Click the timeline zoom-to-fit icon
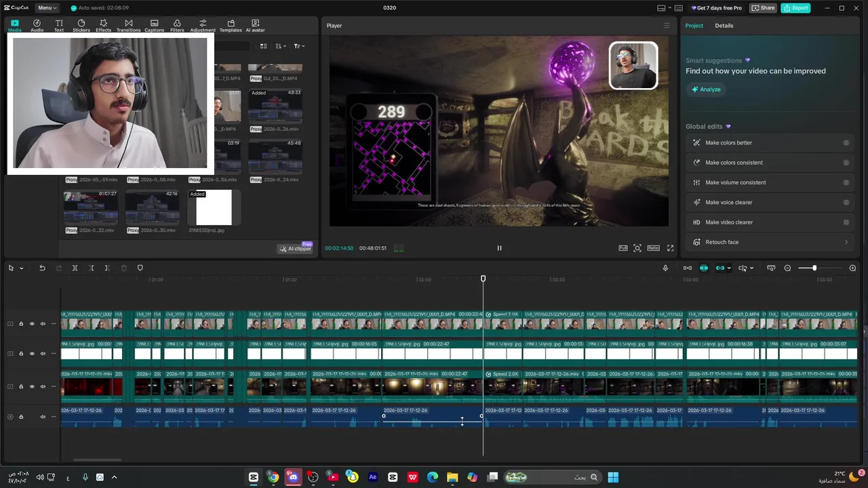 (x=771, y=268)
